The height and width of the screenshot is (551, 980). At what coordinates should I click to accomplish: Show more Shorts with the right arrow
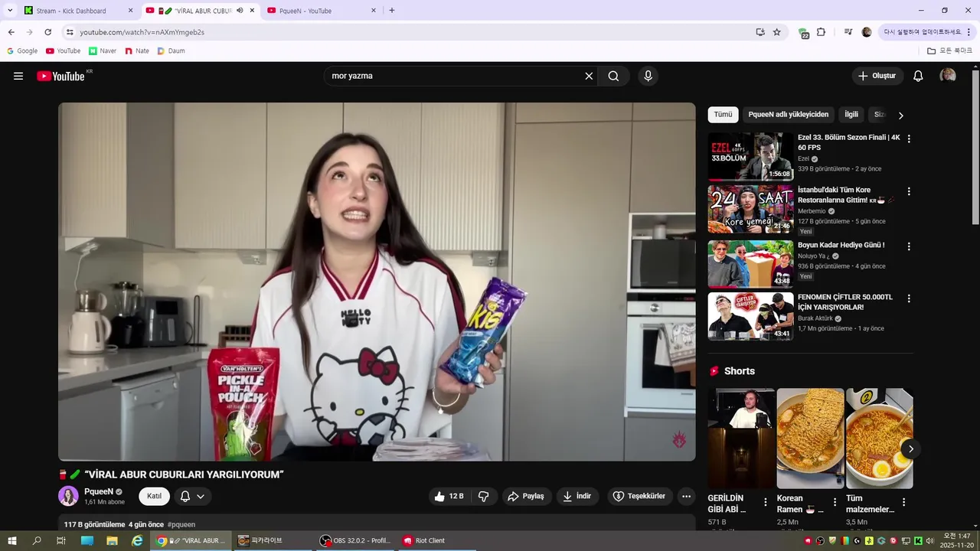[x=910, y=448]
